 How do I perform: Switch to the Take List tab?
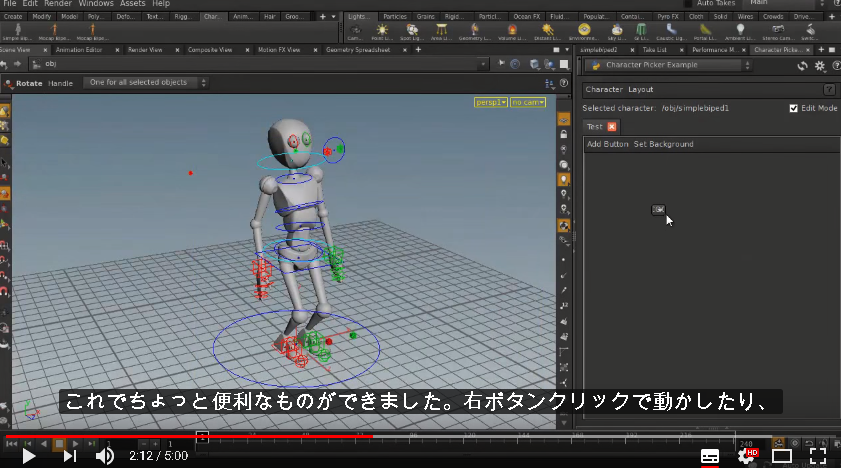click(x=654, y=50)
